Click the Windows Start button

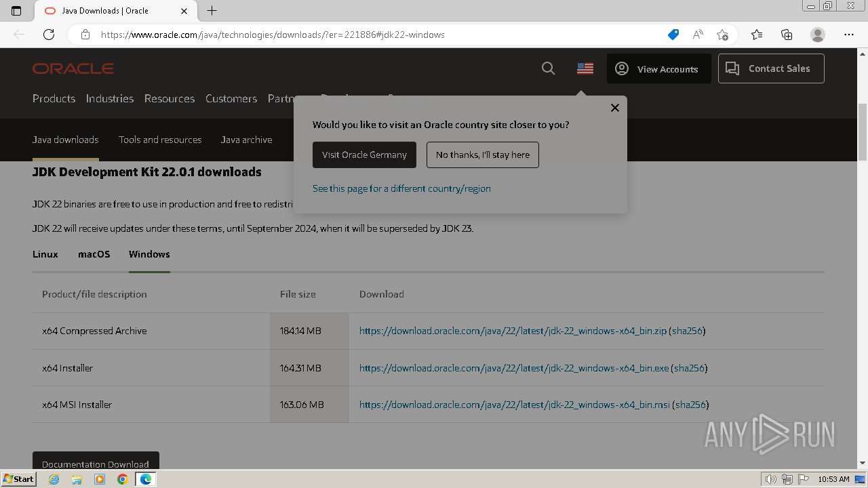pyautogui.click(x=19, y=479)
